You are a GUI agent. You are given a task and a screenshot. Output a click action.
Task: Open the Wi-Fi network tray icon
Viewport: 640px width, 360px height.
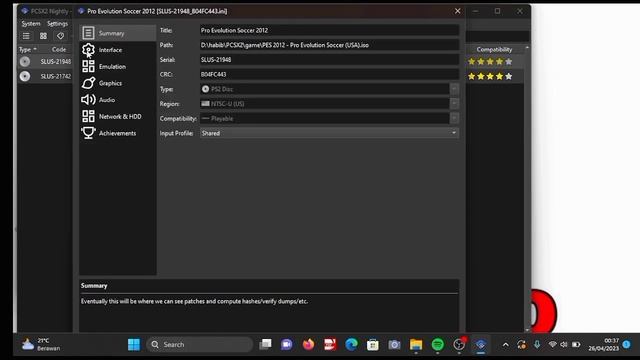click(x=553, y=344)
